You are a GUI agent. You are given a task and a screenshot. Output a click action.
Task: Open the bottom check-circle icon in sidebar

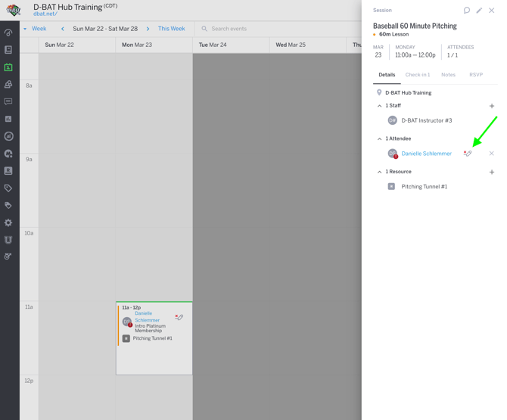8,257
